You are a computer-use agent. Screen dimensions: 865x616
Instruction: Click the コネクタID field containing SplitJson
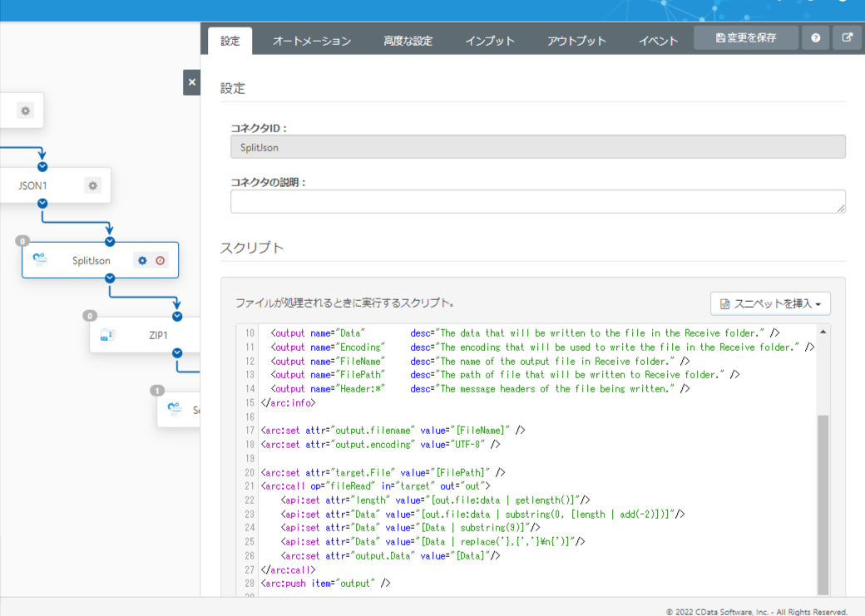[x=537, y=147]
